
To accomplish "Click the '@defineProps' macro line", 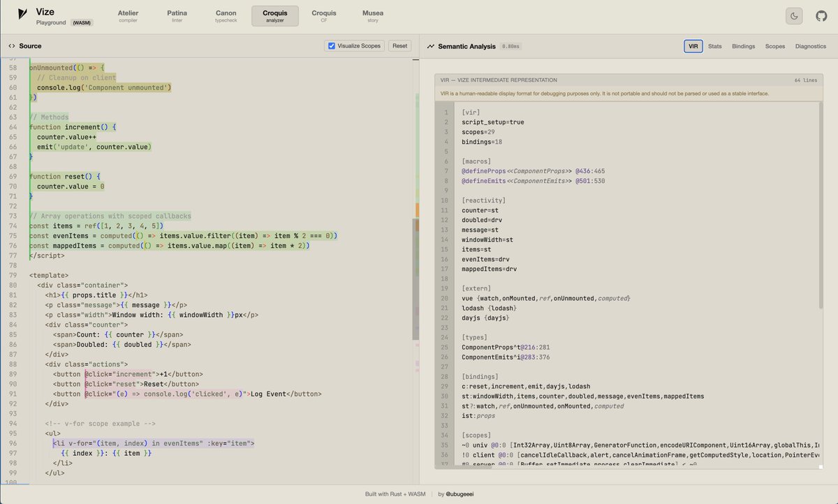I will point(533,171).
